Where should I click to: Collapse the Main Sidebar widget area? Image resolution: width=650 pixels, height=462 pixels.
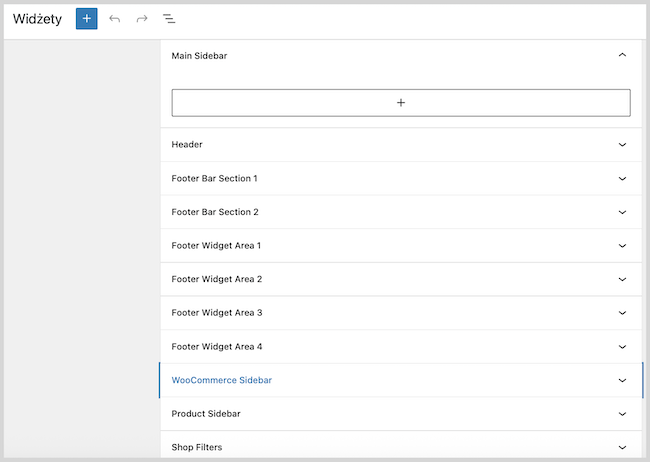tap(622, 55)
